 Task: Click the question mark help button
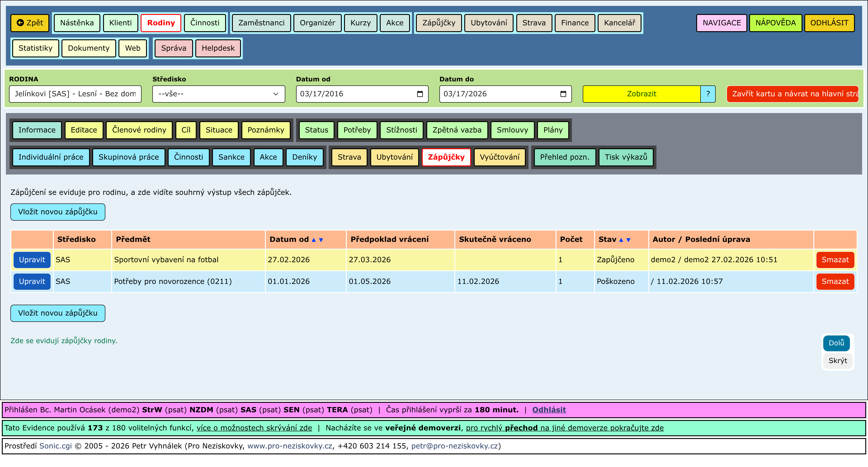[x=708, y=94]
